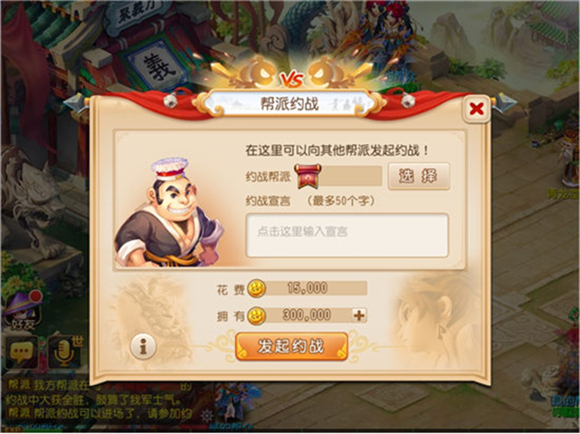Open guild picker with 选择 button

pos(419,176)
